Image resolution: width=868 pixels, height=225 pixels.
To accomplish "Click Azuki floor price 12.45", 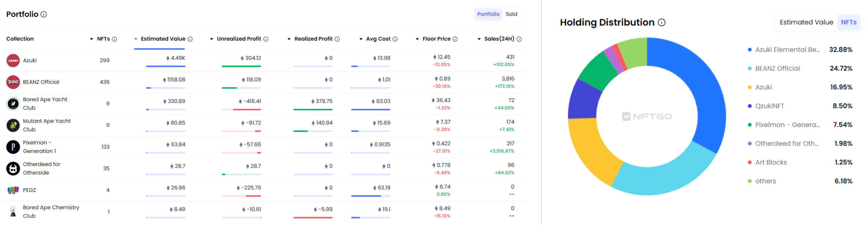I will (442, 57).
